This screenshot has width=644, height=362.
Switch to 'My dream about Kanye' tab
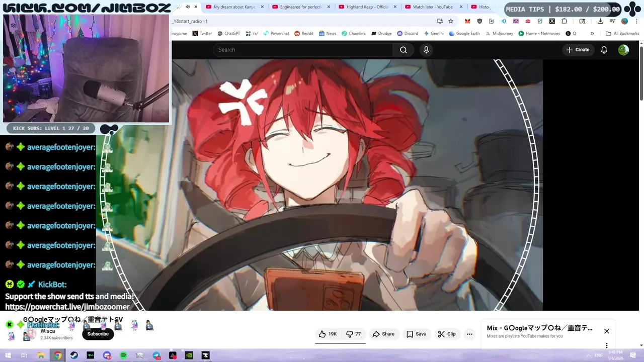[x=234, y=7]
